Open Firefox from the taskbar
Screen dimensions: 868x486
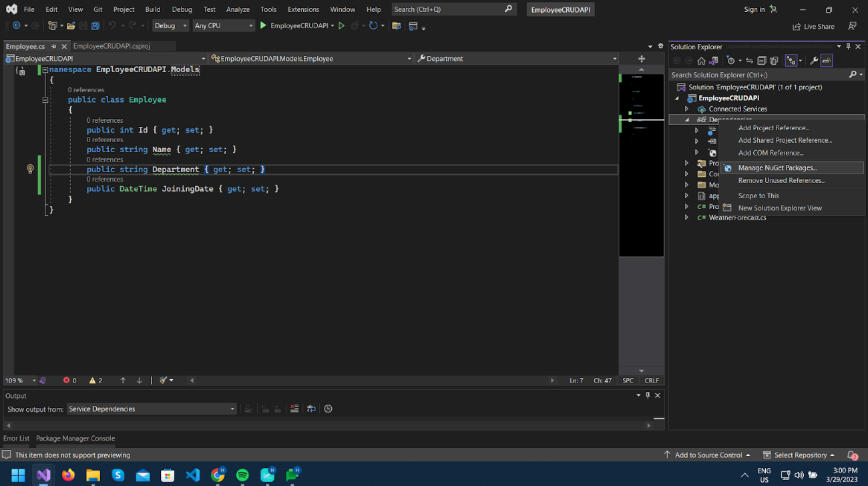[x=68, y=475]
